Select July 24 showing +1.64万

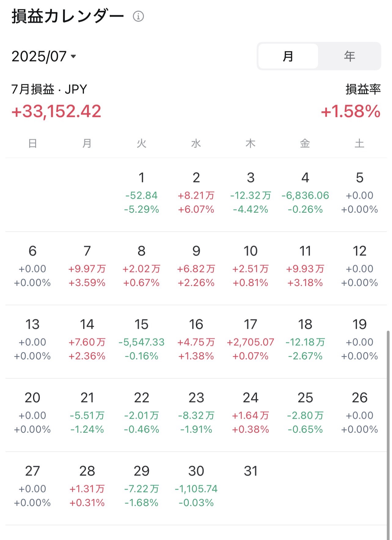point(251,415)
